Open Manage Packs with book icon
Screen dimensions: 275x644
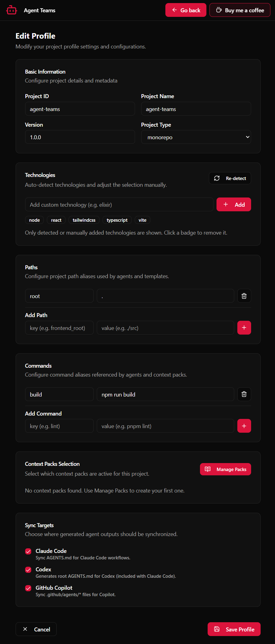coord(225,469)
